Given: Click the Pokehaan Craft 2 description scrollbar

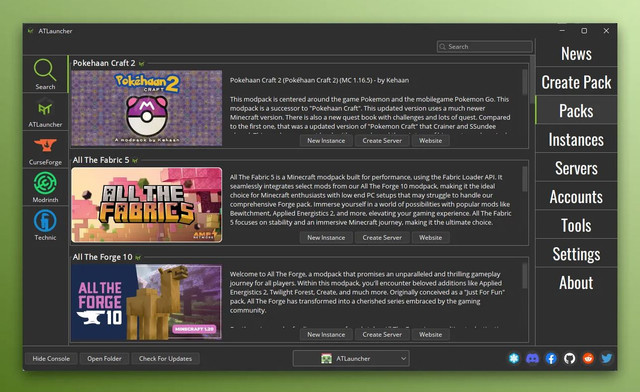Looking at the screenshot, I should coord(524,82).
